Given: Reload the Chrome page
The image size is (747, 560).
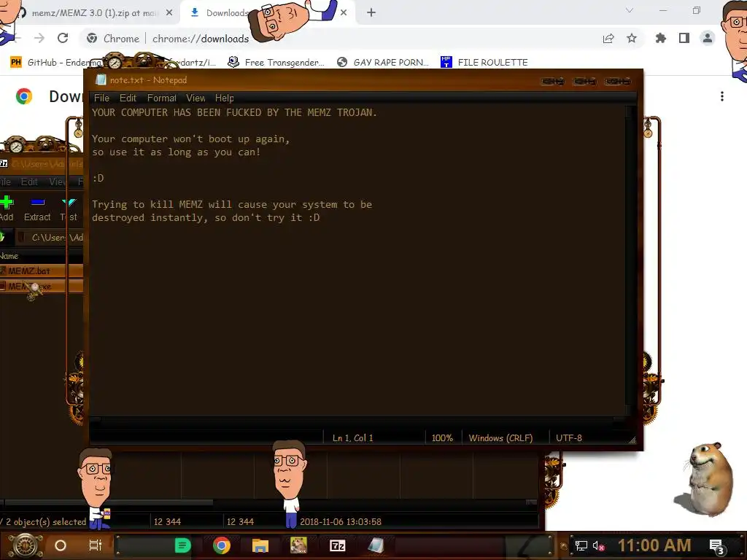Looking at the screenshot, I should point(63,38).
